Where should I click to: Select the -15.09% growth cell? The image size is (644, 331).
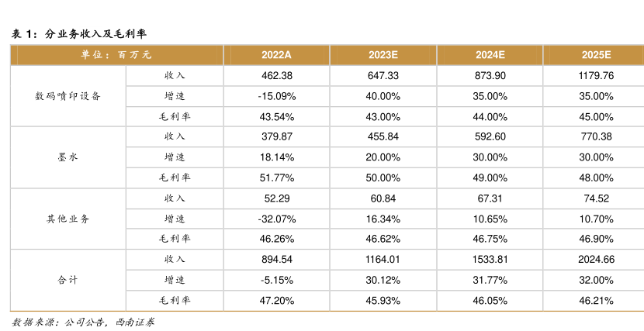coord(276,96)
